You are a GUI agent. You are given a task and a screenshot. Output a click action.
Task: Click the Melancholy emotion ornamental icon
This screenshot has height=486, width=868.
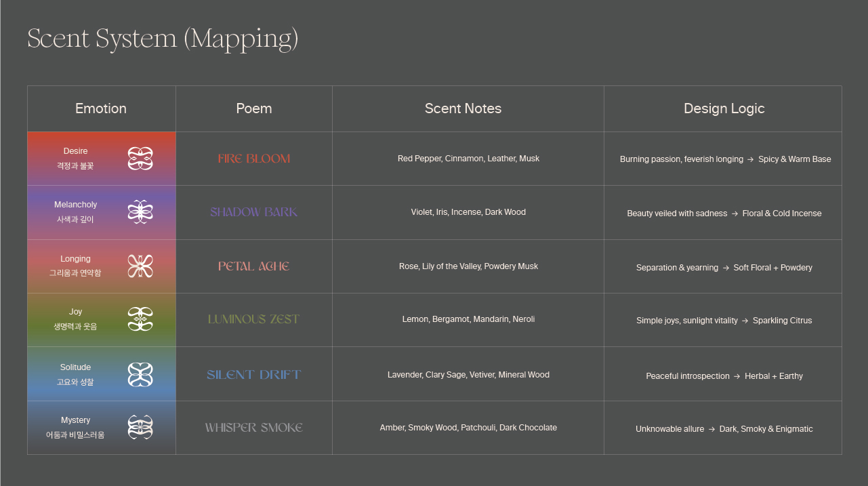tap(140, 212)
